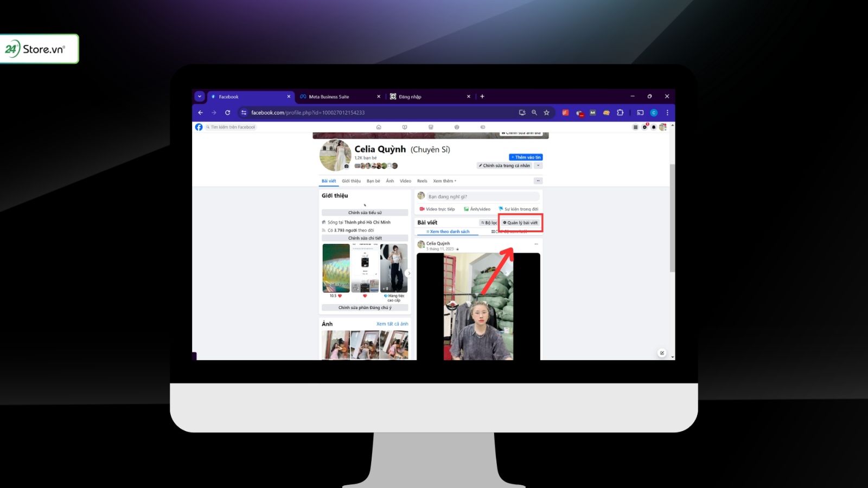Open the "Giới thiệu" profile tab
The width and height of the screenshot is (868, 488).
351,181
